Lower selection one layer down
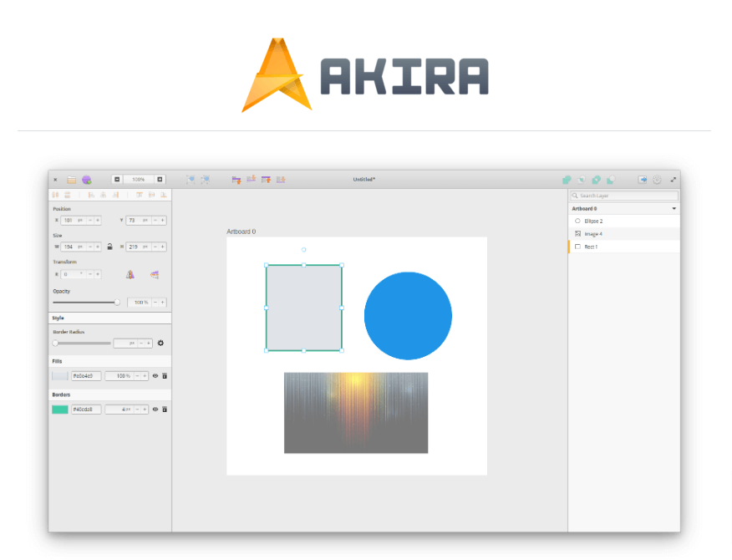The width and height of the screenshot is (732, 560). click(x=252, y=179)
